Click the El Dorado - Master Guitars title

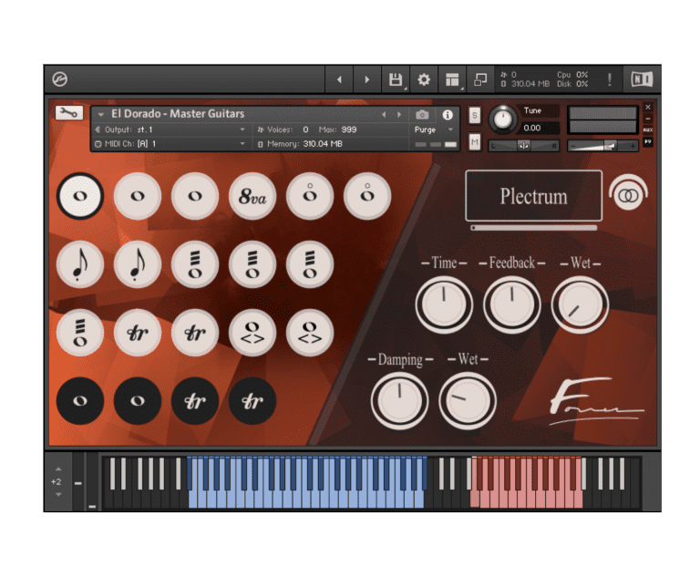[178, 114]
